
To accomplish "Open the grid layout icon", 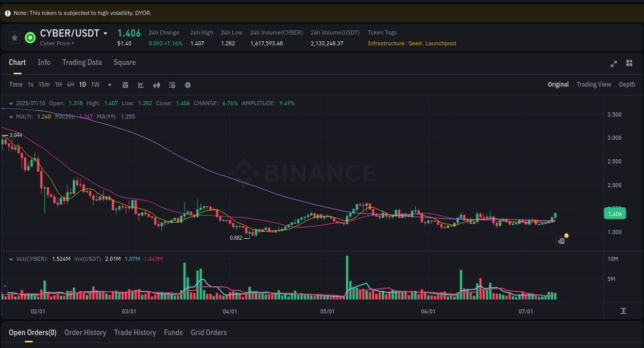I will 629,63.
